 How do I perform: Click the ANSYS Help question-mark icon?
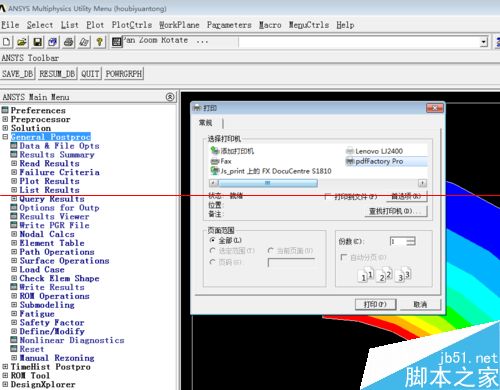click(99, 42)
